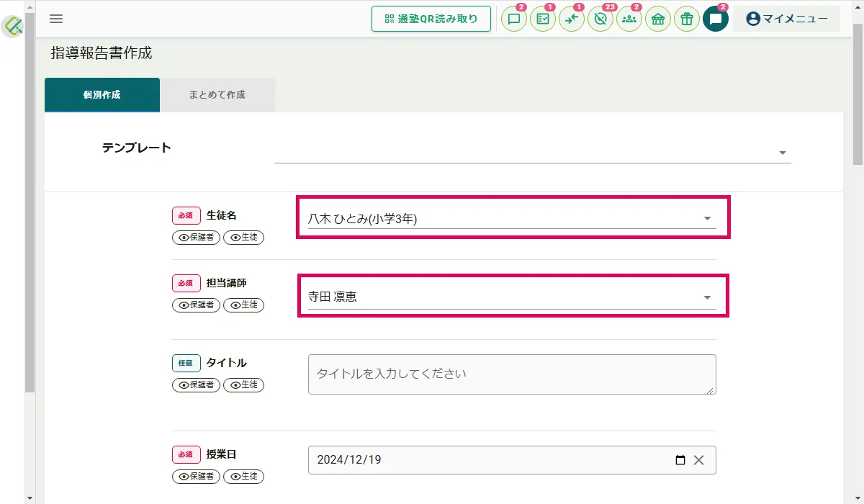The width and height of the screenshot is (864, 504).
Task: Toggle 生徒 visibility for 授業日
Action: [x=243, y=476]
